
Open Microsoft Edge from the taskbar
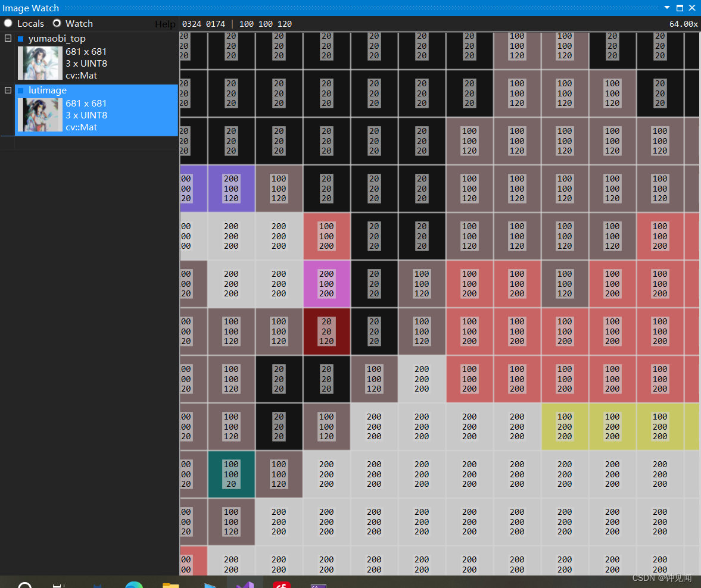pyautogui.click(x=134, y=586)
